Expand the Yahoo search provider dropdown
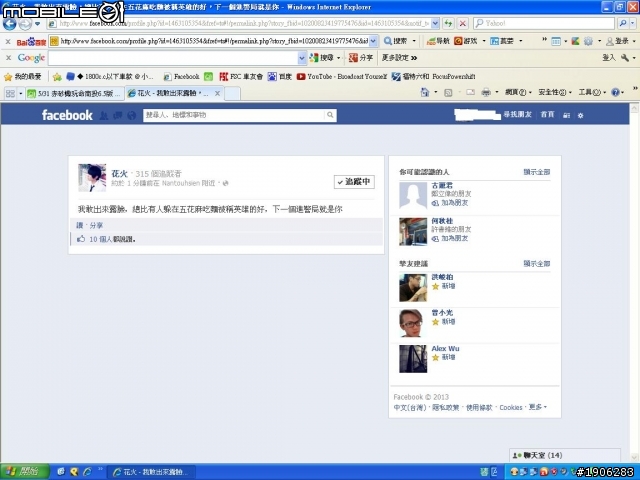Viewport: 640px width, 480px height. coord(632,23)
